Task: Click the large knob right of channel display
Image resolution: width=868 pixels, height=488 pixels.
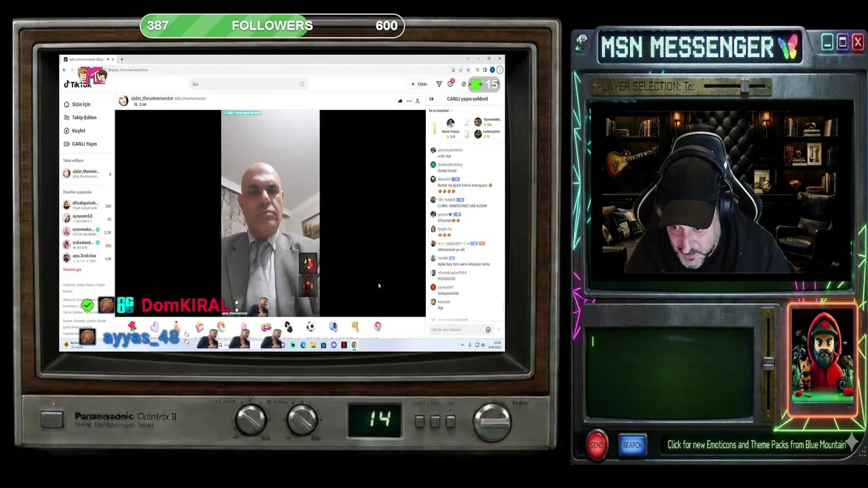Action: click(492, 421)
